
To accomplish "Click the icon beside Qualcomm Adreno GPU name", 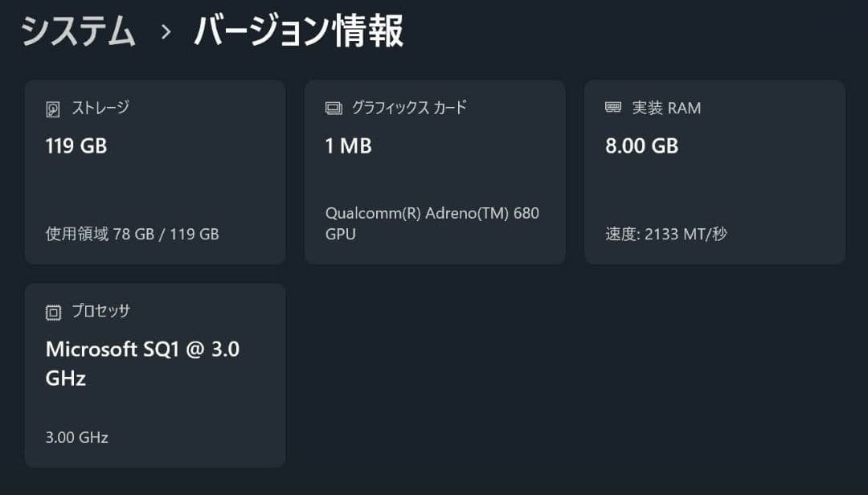I will tap(332, 107).
